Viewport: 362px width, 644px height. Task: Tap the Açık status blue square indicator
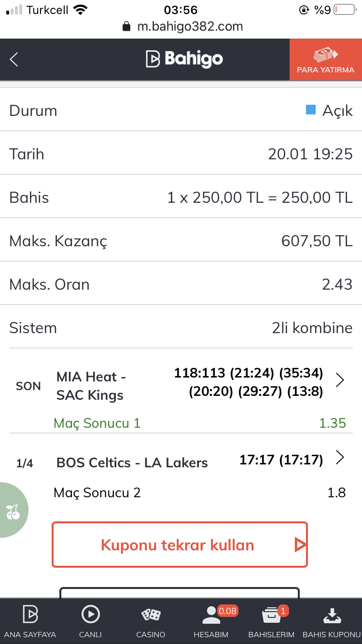(311, 110)
